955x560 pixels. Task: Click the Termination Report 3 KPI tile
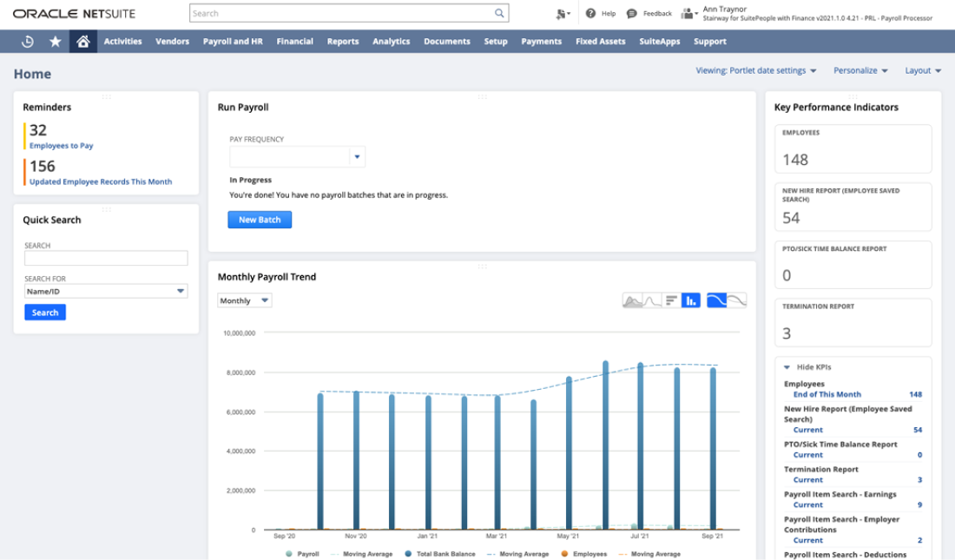point(853,322)
